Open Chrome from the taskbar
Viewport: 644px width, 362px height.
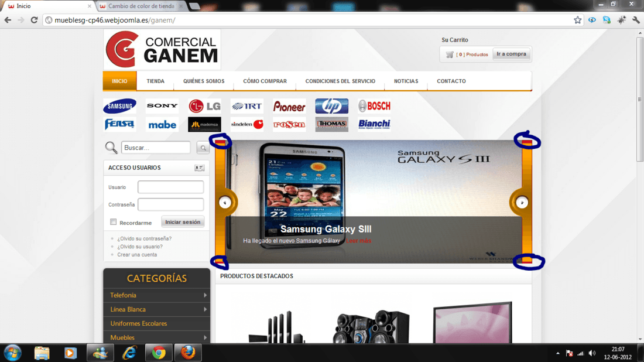pos(159,353)
